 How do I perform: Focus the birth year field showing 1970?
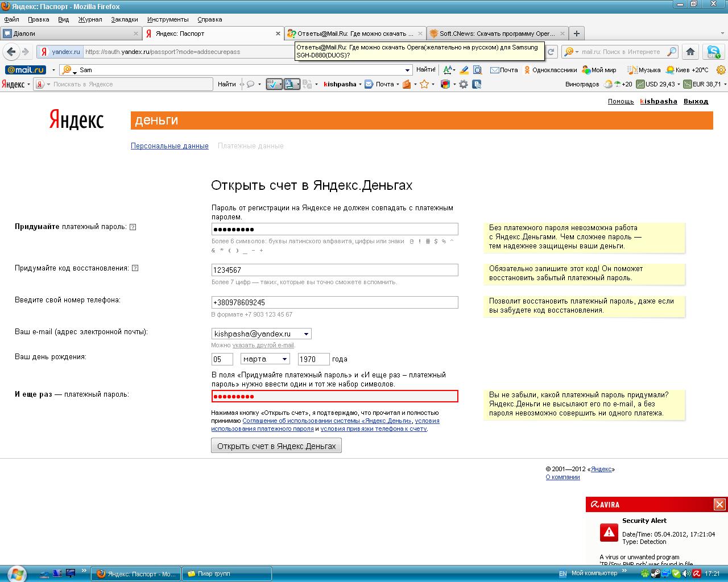(314, 359)
